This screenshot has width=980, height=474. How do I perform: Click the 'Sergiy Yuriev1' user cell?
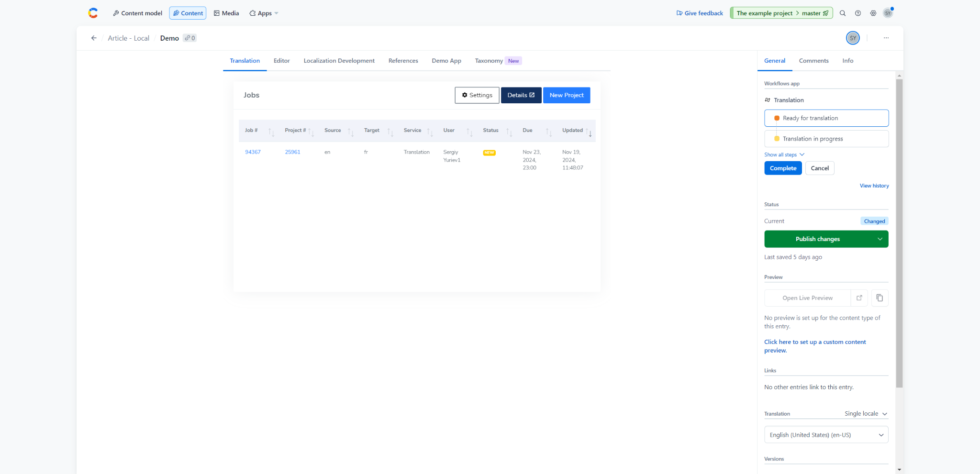(452, 156)
